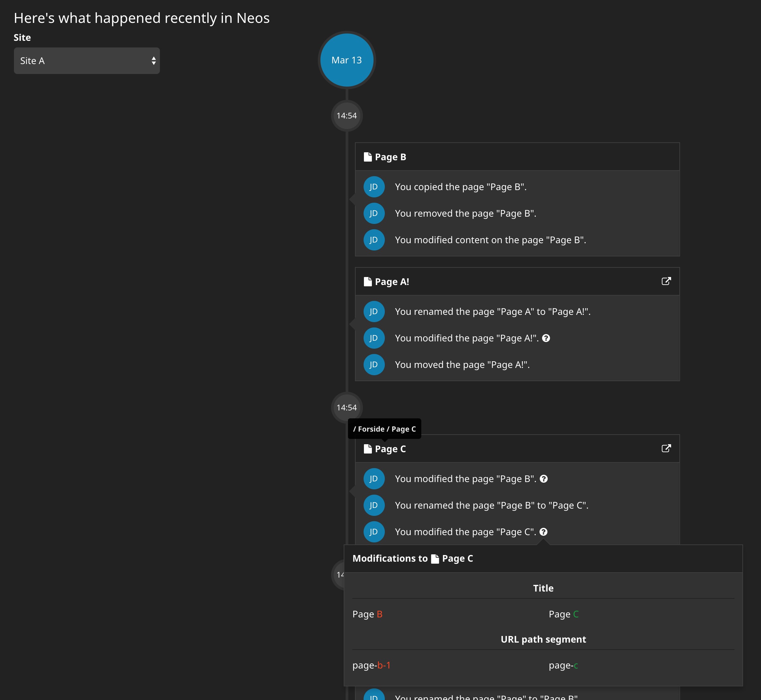Open Page A! via external link icon
This screenshot has height=700, width=761.
[x=666, y=281]
